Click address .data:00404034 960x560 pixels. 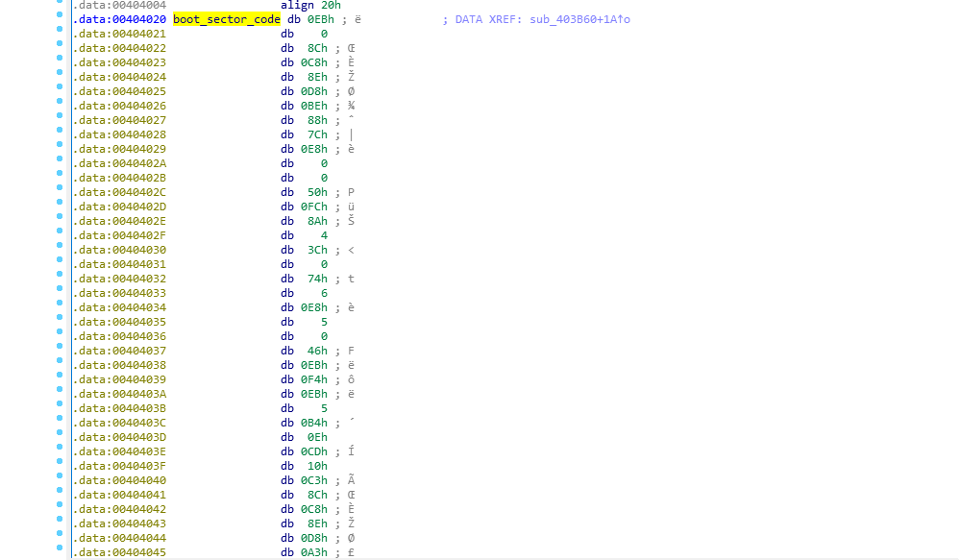click(119, 307)
